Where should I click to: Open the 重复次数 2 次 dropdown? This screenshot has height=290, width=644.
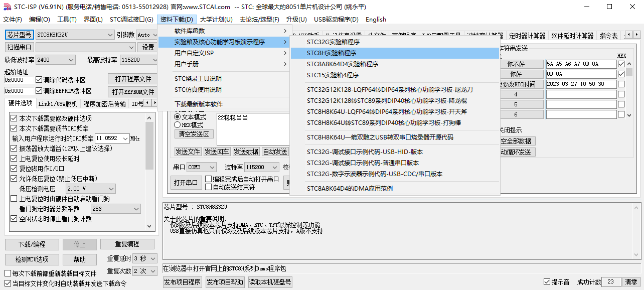pyautogui.click(x=145, y=271)
